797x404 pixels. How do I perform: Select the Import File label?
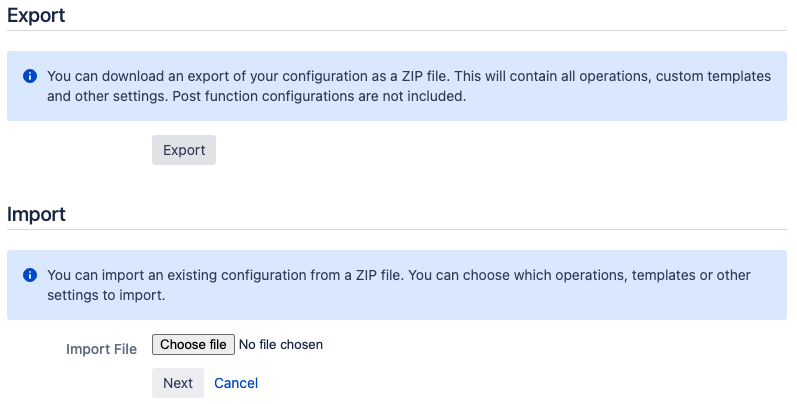pos(101,349)
